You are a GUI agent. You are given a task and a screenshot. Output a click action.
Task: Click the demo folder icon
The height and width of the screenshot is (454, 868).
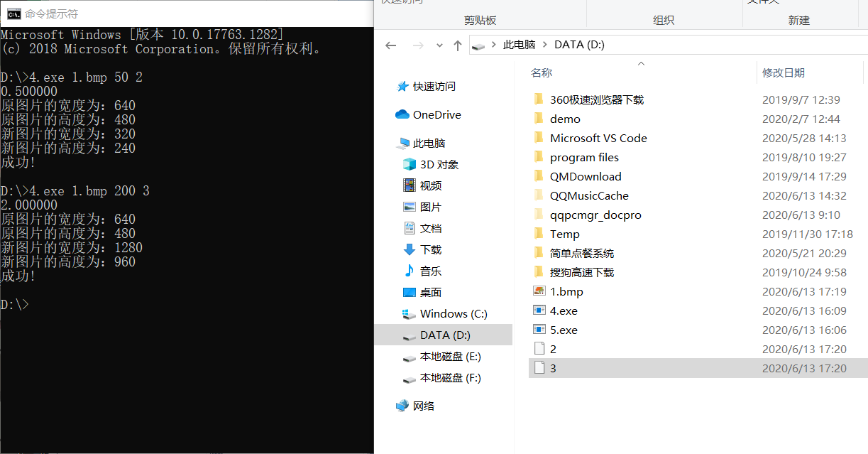pyautogui.click(x=539, y=119)
